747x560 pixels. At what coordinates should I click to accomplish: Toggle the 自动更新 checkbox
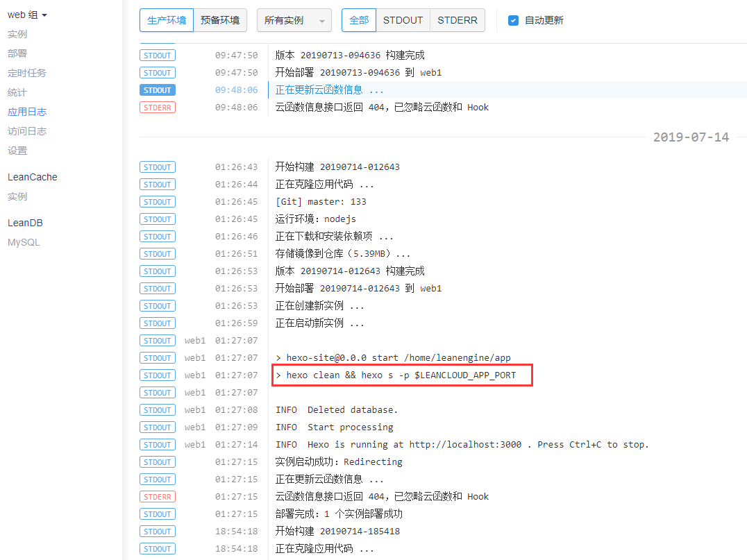[x=513, y=21]
